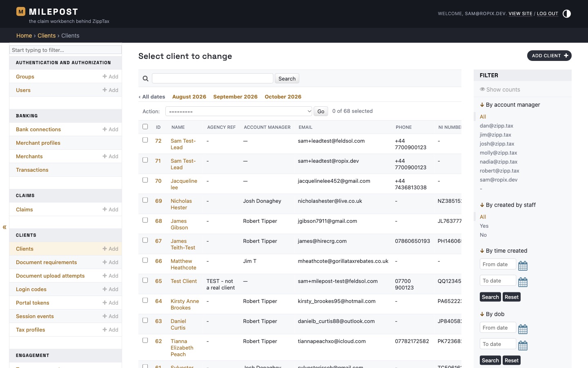The width and height of the screenshot is (588, 368).
Task: Open calendar for dob To date
Action: 523,346
